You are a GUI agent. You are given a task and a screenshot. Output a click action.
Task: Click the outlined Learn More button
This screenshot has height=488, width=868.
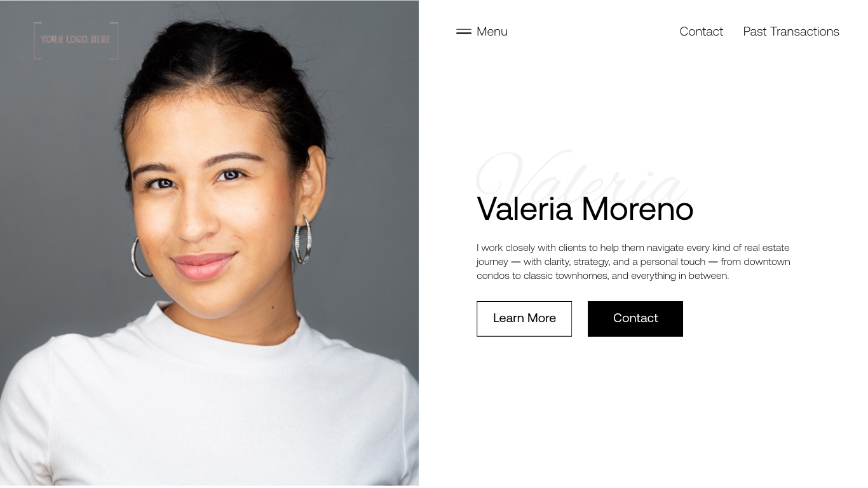point(524,318)
